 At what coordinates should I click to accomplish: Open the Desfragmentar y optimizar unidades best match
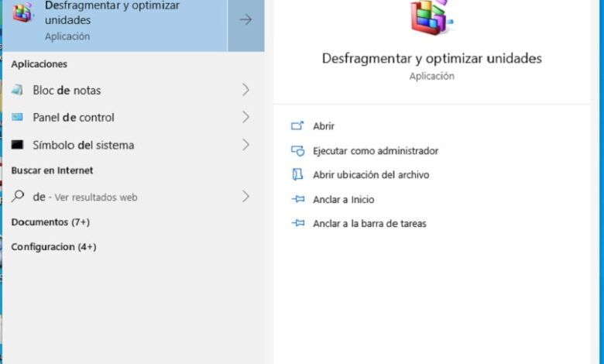click(115, 24)
